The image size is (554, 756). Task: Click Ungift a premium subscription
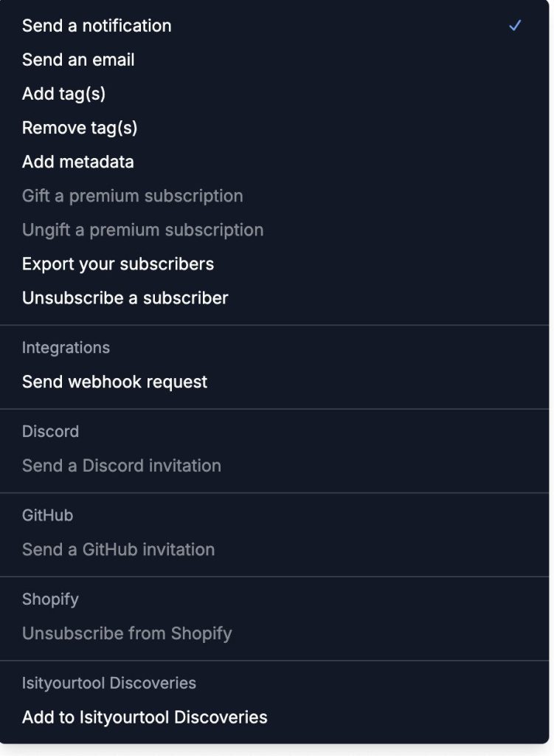[274, 230]
